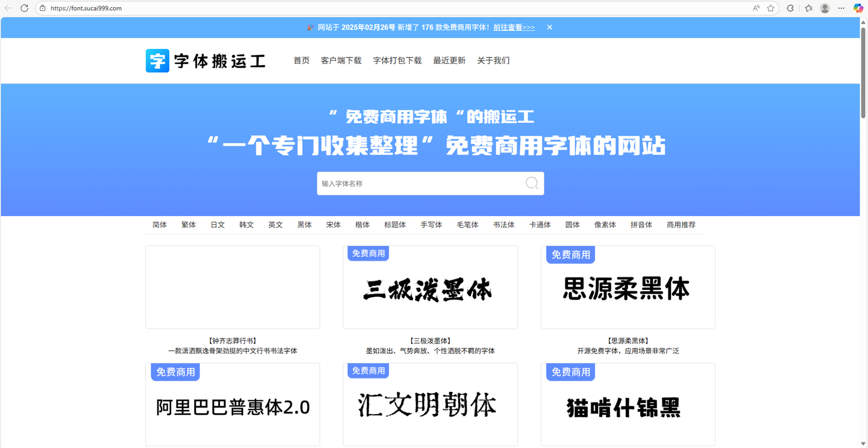Select the 宋体 category tab
This screenshot has height=448, width=868.
pyautogui.click(x=333, y=225)
